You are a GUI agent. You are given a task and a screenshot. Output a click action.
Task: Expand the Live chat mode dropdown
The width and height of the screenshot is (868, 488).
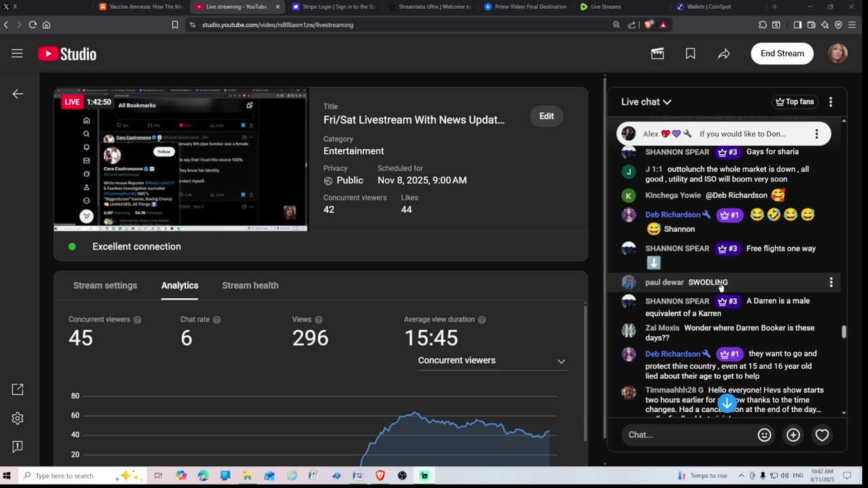[x=646, y=102]
